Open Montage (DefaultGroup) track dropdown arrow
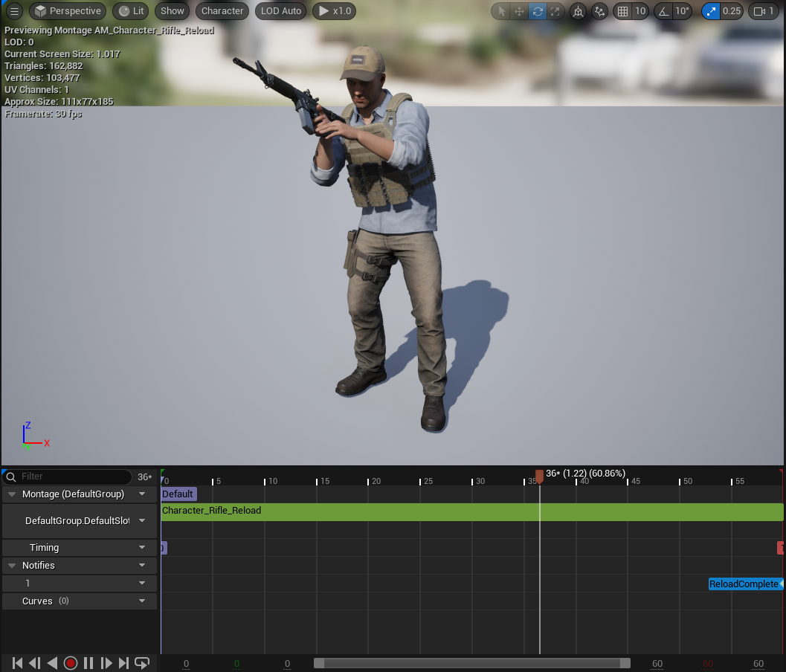 pos(142,494)
